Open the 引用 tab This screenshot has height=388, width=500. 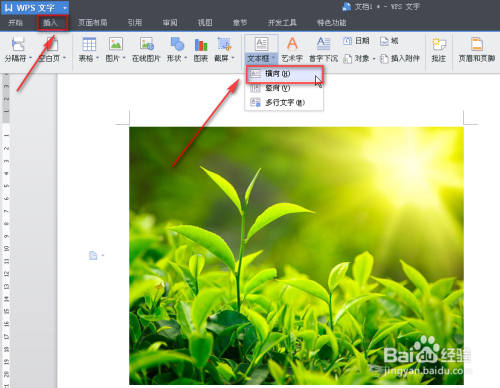tap(135, 23)
